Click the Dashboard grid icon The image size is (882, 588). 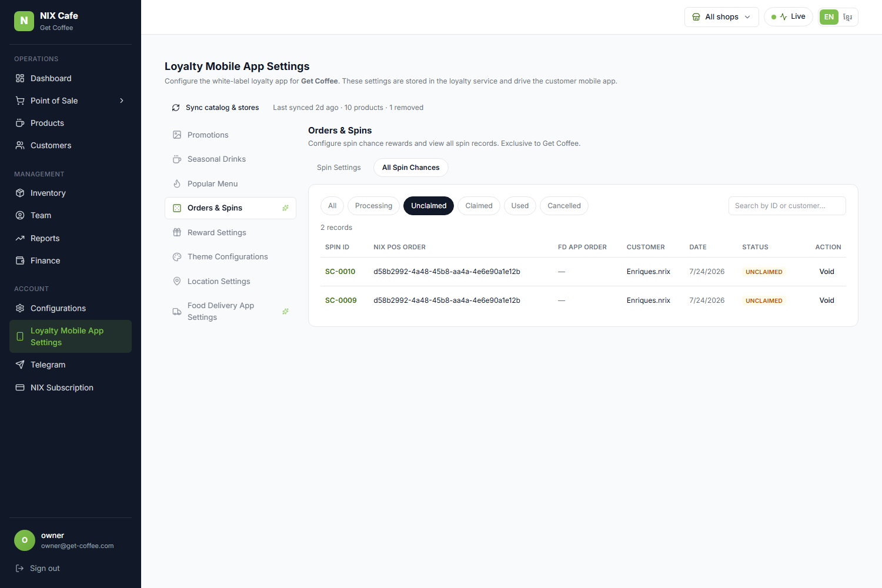pyautogui.click(x=20, y=78)
